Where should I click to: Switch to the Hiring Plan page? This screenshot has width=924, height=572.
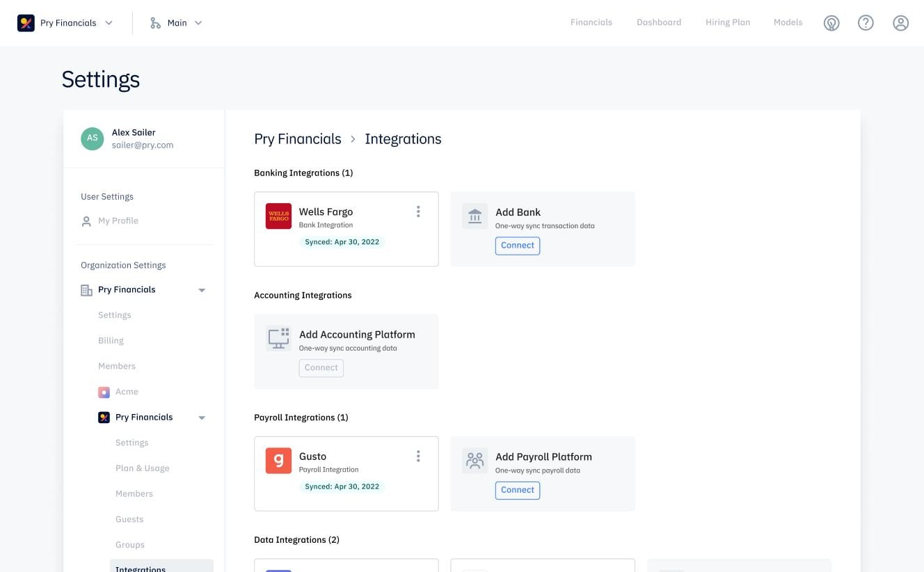click(727, 22)
